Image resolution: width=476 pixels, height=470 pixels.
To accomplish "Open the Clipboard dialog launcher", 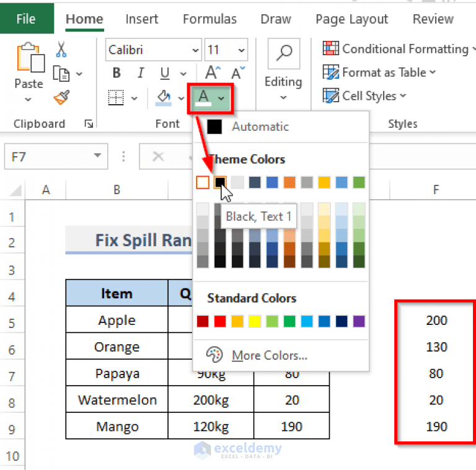I will click(89, 123).
